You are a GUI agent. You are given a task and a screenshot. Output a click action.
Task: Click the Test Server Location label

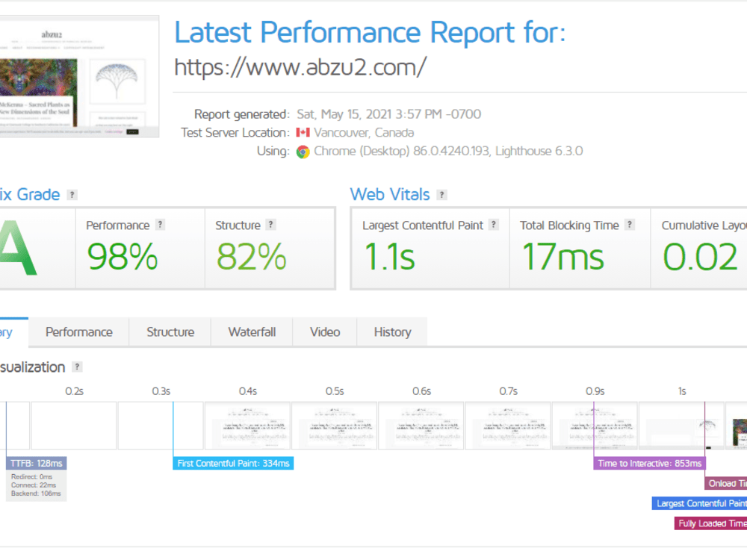(x=235, y=132)
